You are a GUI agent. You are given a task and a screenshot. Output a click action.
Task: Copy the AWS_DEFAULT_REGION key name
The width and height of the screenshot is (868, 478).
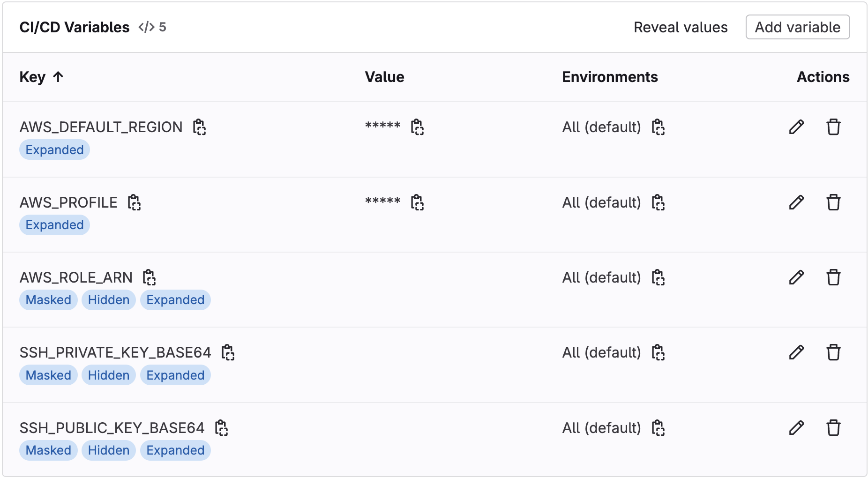click(199, 127)
